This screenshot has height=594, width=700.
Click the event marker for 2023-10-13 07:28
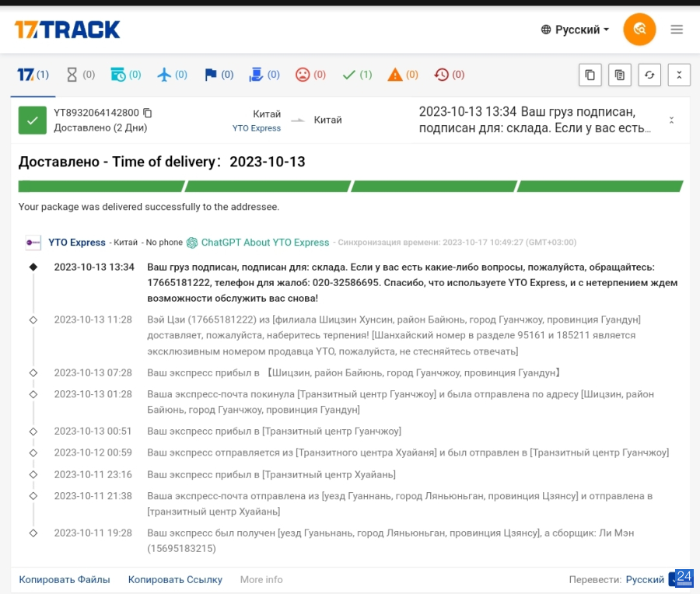point(33,372)
